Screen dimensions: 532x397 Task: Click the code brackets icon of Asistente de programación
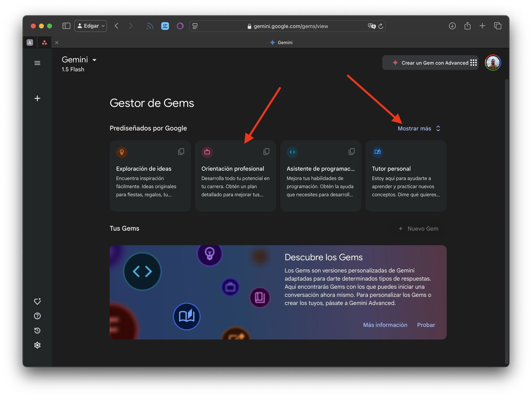pos(292,152)
